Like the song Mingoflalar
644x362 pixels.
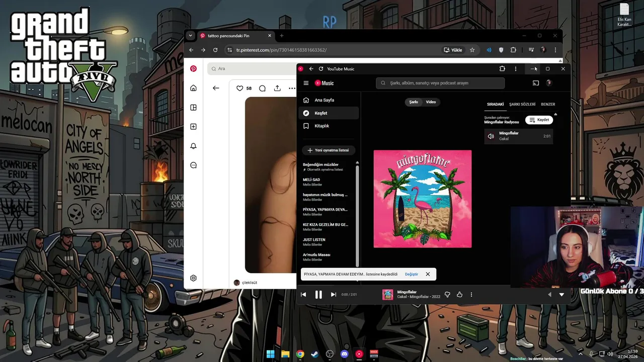pyautogui.click(x=459, y=295)
